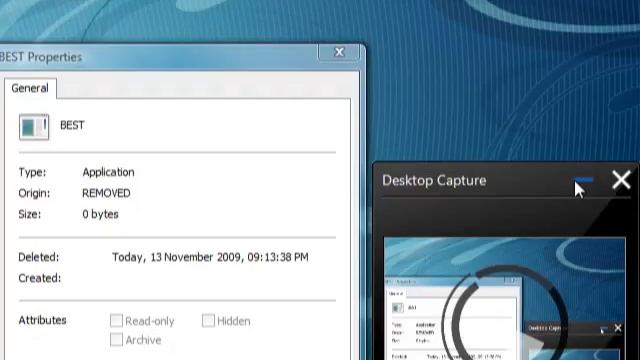Click the 'Size:' label
Viewport: 640px width, 360px height.
click(x=29, y=214)
